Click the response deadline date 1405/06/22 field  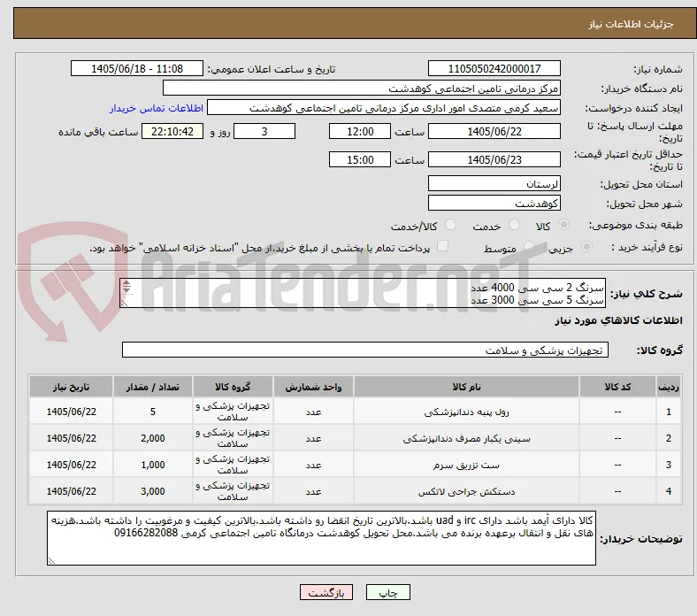(494, 131)
